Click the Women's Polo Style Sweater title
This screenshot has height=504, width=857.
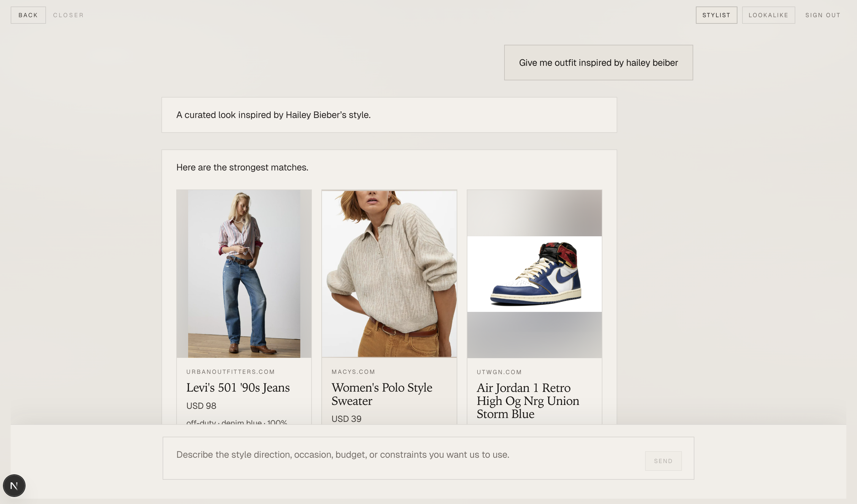tap(382, 394)
